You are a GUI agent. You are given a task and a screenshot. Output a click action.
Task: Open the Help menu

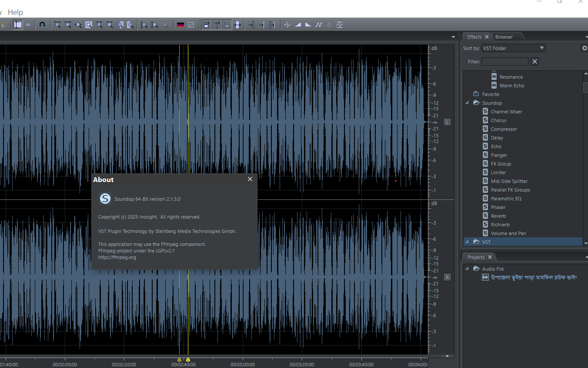pos(16,12)
